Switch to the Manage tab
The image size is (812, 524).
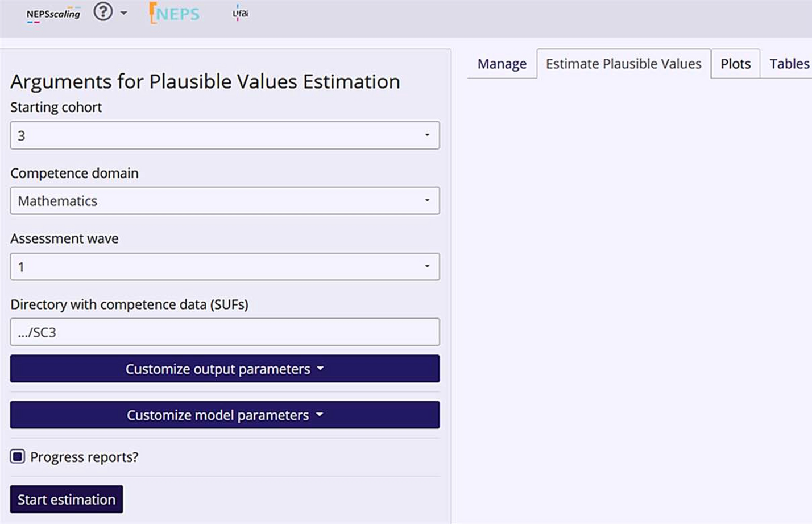pyautogui.click(x=502, y=64)
